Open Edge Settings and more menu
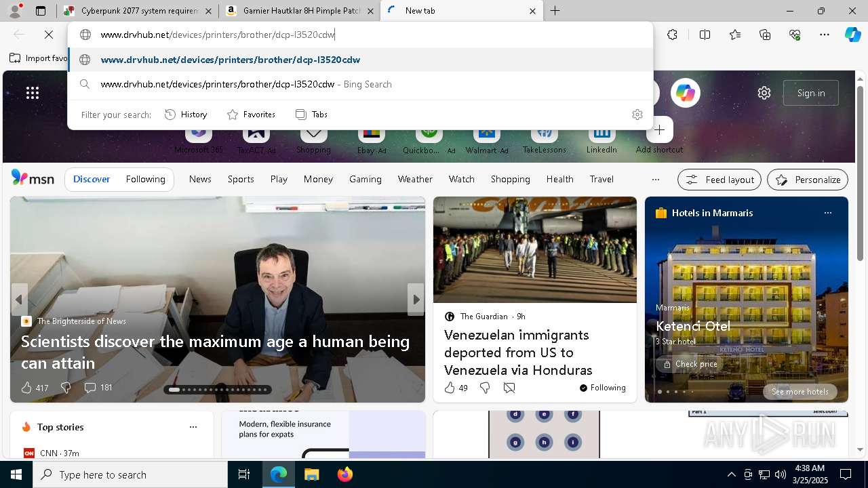 click(x=824, y=35)
